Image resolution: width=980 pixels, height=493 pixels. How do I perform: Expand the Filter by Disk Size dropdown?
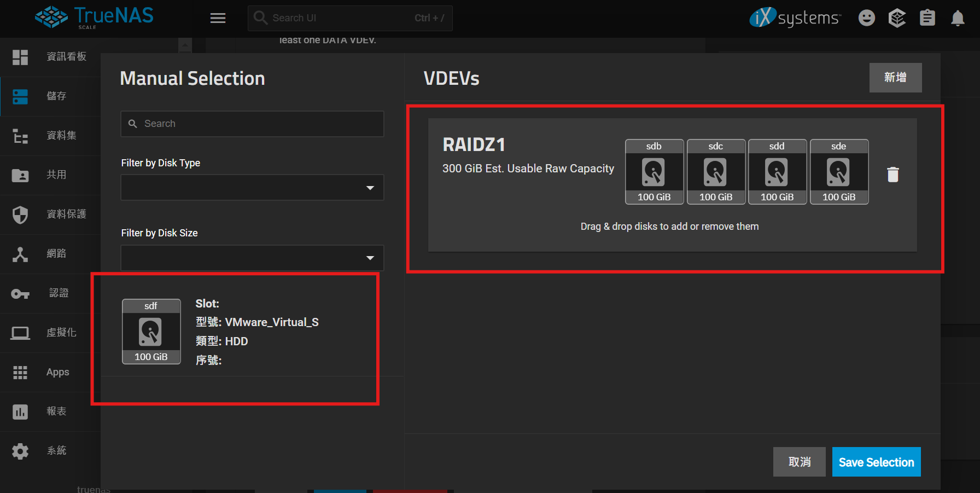pos(252,258)
